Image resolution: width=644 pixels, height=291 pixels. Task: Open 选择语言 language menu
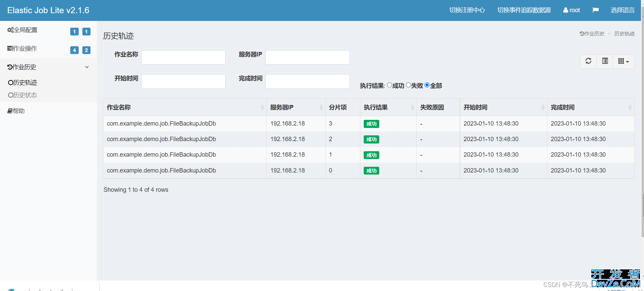(x=623, y=10)
